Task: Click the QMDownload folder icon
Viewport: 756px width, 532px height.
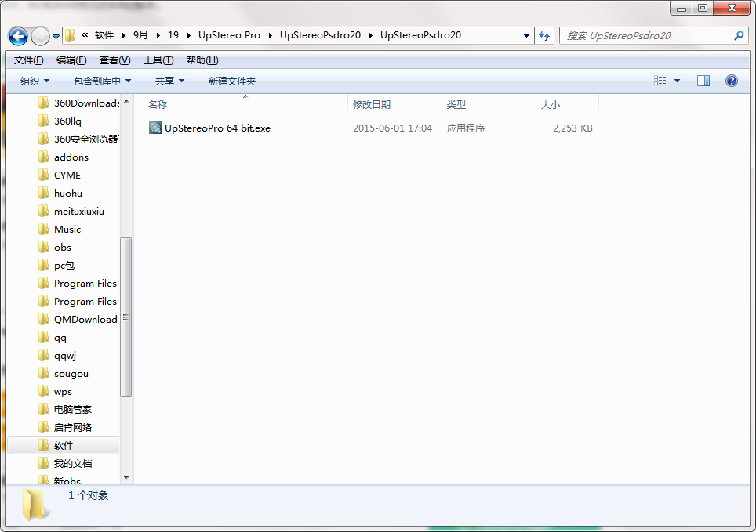Action: pyautogui.click(x=43, y=319)
